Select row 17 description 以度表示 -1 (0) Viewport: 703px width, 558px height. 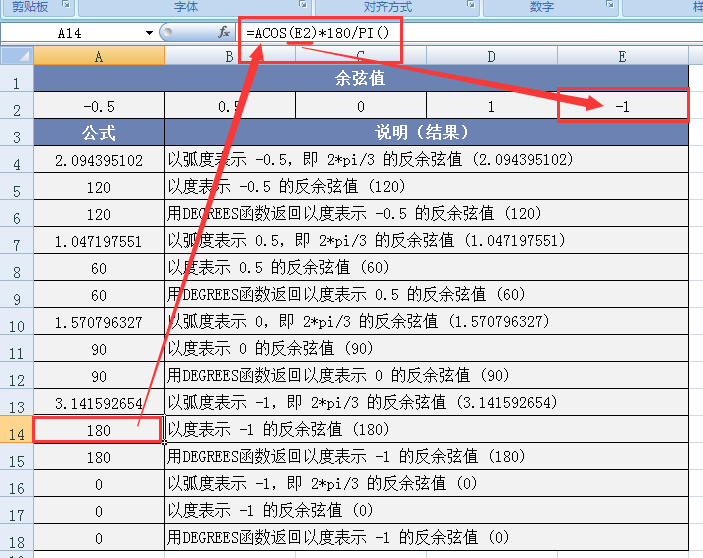426,510
